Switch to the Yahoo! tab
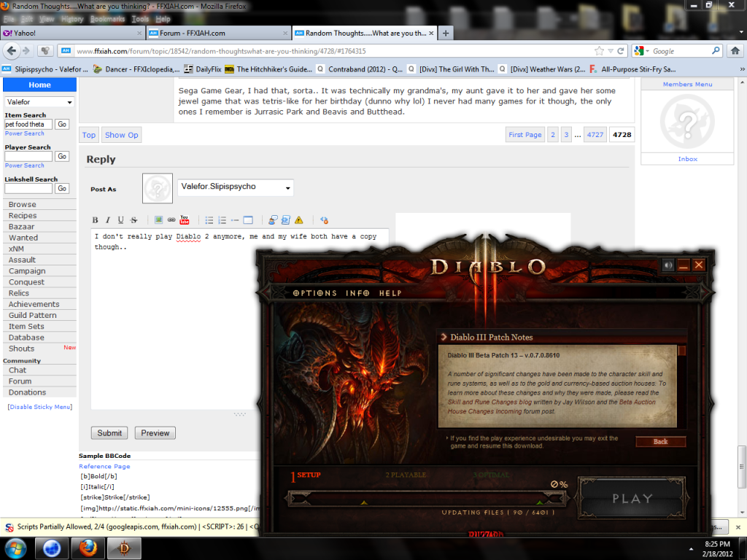The image size is (747, 560). tap(72, 33)
